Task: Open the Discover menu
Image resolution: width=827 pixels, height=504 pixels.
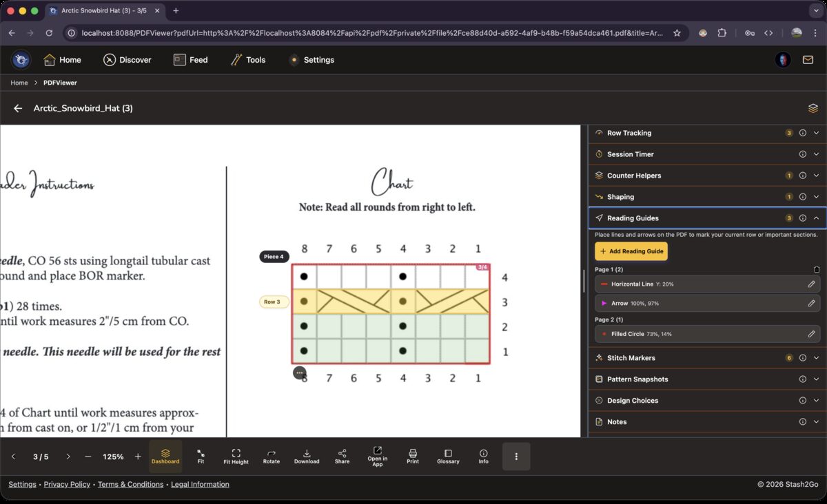Action: (x=127, y=60)
